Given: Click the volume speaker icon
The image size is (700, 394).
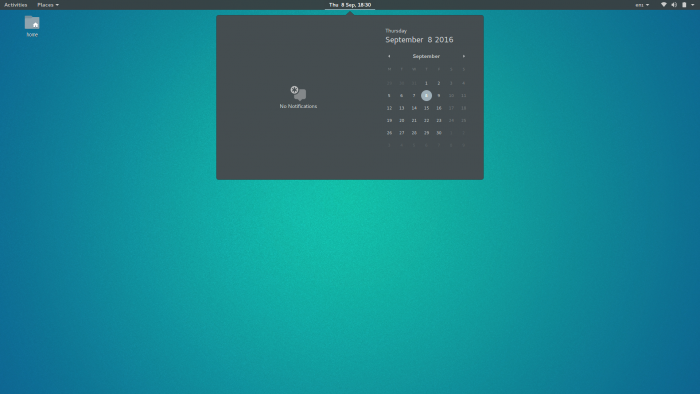Looking at the screenshot, I should (x=674, y=5).
